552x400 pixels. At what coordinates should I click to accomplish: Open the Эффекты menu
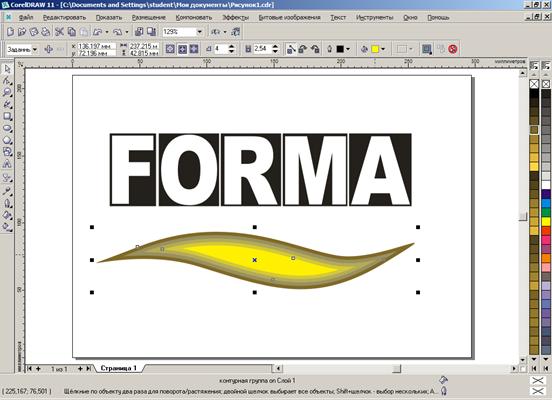click(x=236, y=17)
